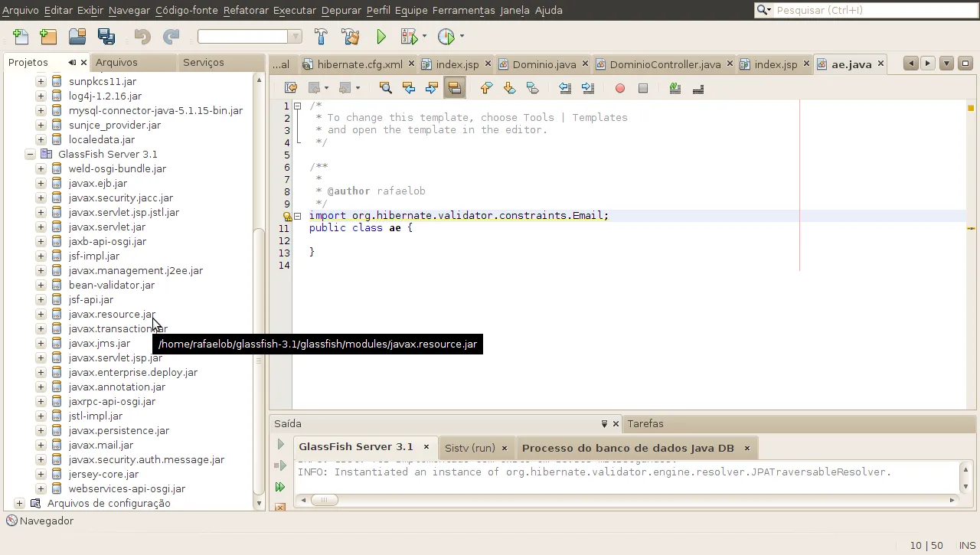
Task: Switch to the Sistv (run) output tab
Action: (x=469, y=448)
